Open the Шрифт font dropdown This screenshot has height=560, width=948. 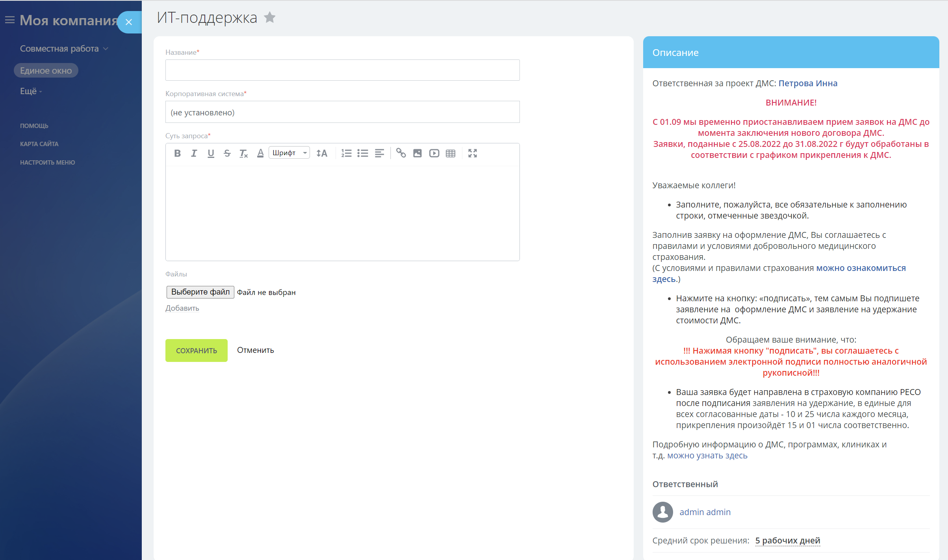pos(289,153)
